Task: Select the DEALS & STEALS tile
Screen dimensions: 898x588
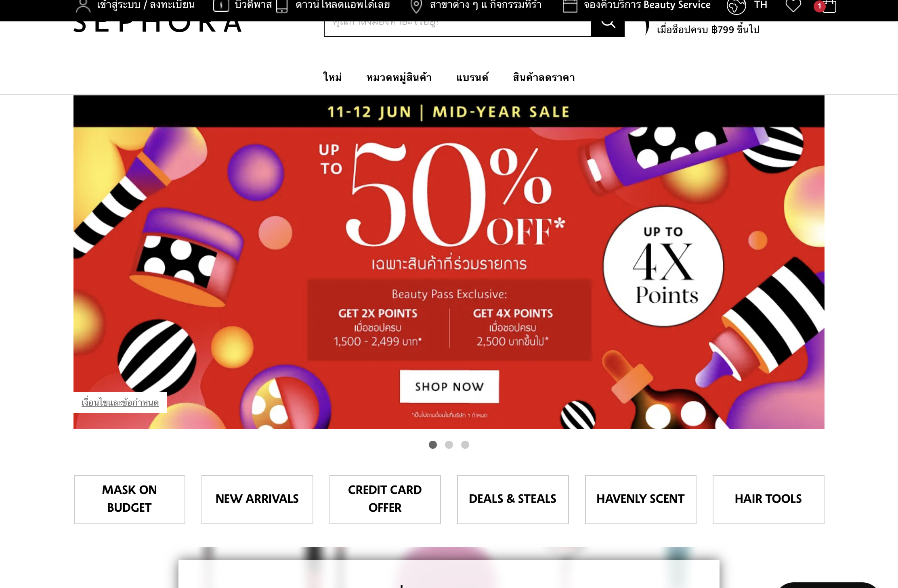Action: tap(513, 499)
